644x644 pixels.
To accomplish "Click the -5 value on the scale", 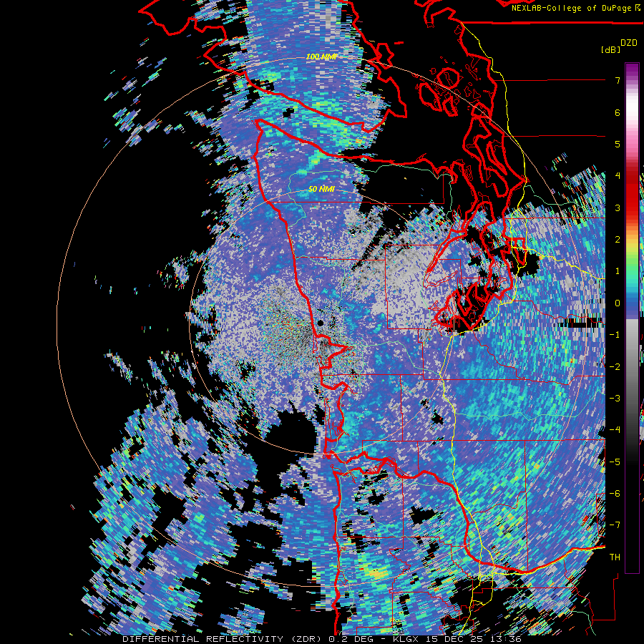I will [x=615, y=462].
